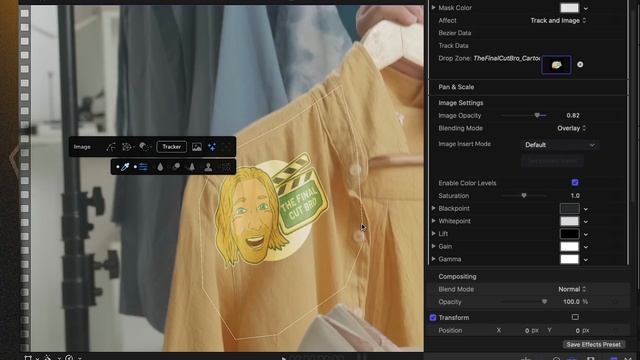Click the Save Effects Preset button
Image resolution: width=640 pixels, height=360 pixels.
(593, 344)
